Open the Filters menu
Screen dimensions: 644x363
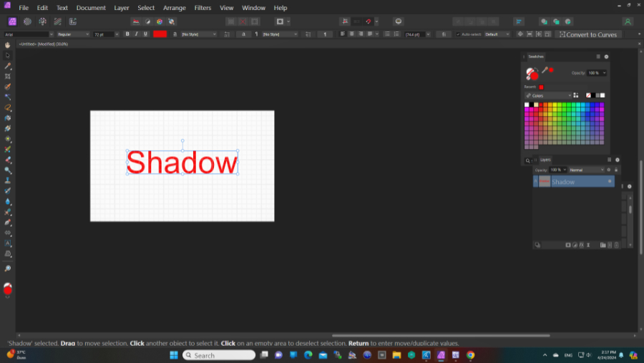(203, 8)
